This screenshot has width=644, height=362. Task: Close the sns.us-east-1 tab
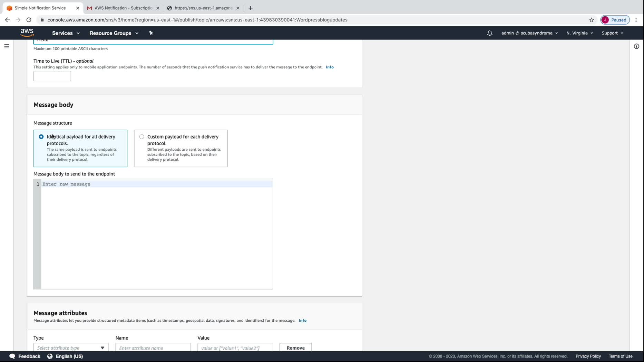(238, 8)
